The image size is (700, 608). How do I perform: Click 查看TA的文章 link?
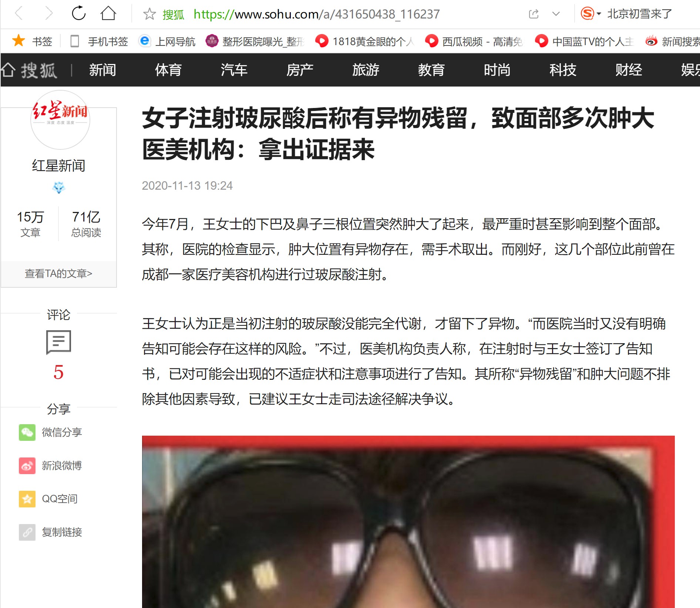pos(58,274)
